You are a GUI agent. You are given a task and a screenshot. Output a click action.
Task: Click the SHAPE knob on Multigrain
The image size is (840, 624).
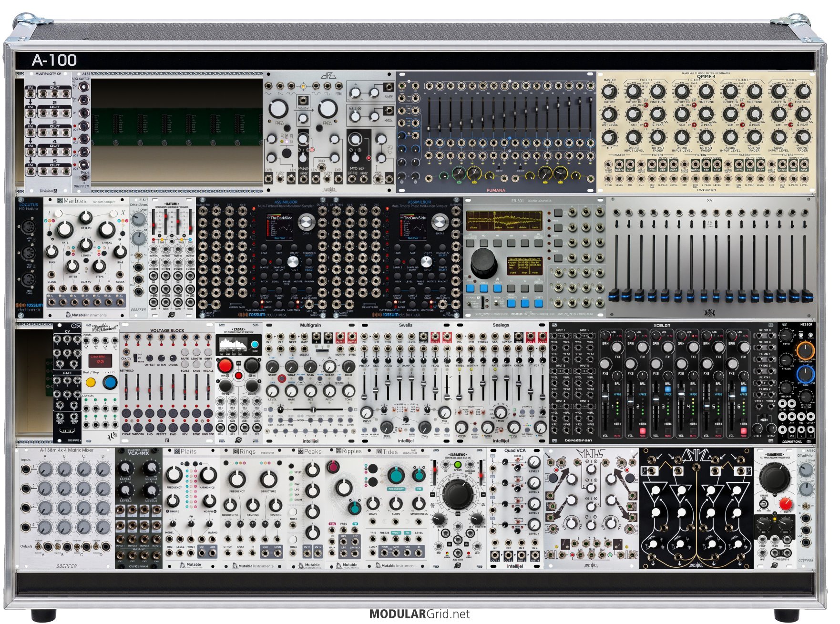pos(329,367)
